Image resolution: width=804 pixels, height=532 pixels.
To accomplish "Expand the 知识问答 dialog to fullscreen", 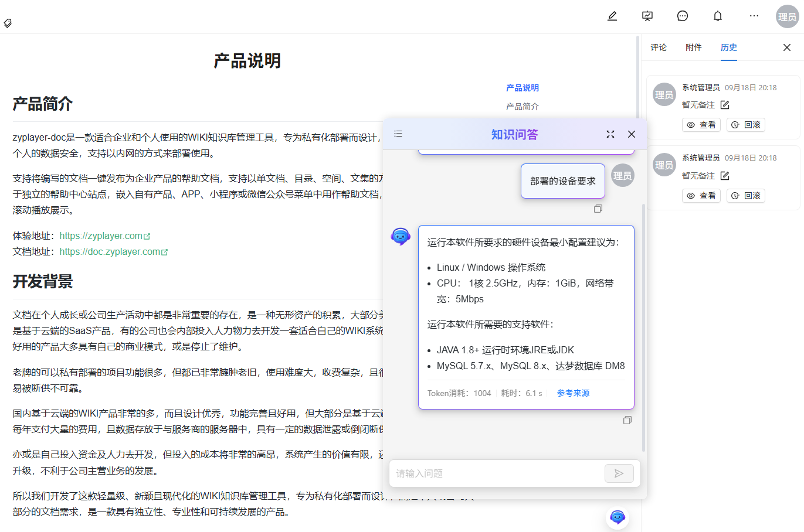I will tap(610, 134).
